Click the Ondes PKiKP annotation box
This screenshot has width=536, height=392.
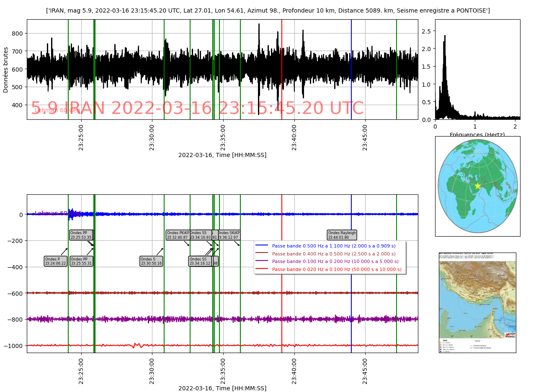[x=178, y=235]
